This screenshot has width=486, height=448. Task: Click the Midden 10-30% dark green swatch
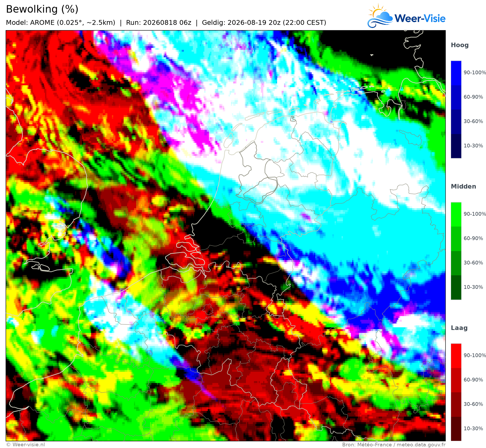pos(456,288)
